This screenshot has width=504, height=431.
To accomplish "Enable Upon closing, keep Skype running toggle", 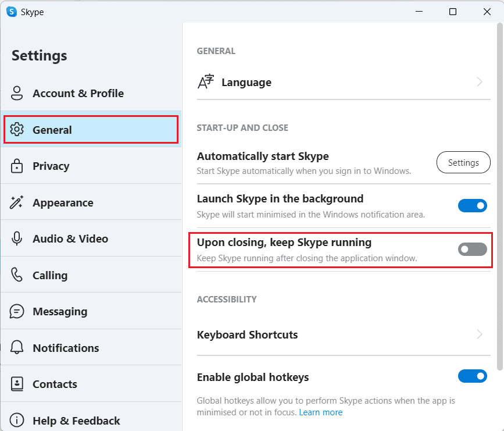I will click(472, 250).
